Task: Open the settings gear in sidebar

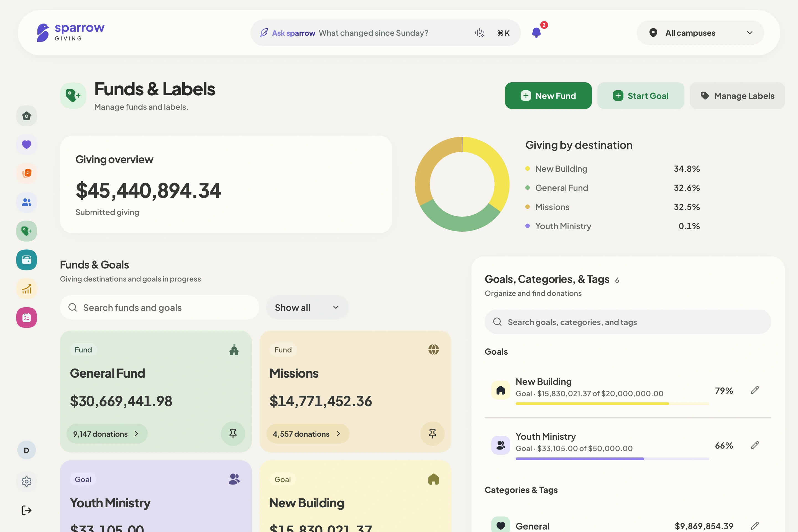Action: point(27,482)
